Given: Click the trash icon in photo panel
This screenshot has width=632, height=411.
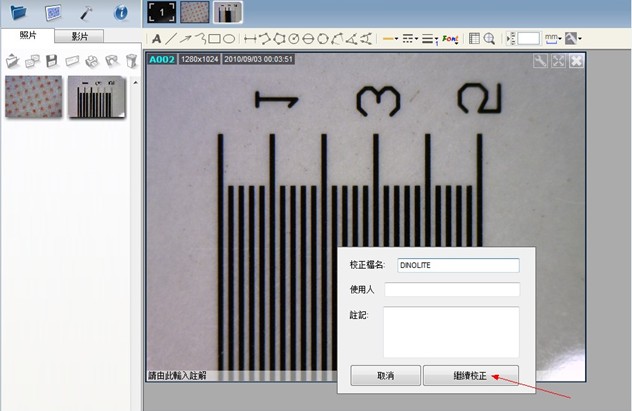Looking at the screenshot, I should 130,61.
